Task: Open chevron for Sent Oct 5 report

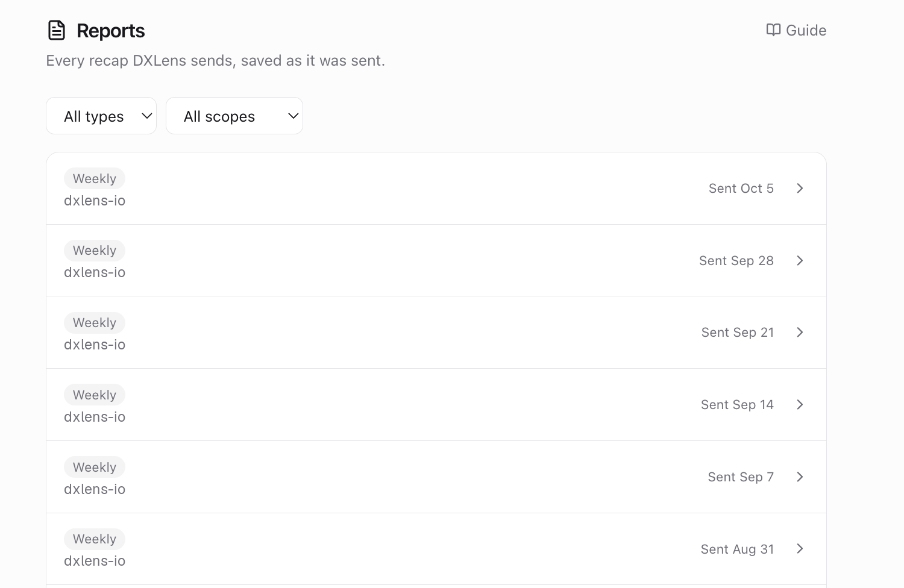Action: click(x=800, y=189)
